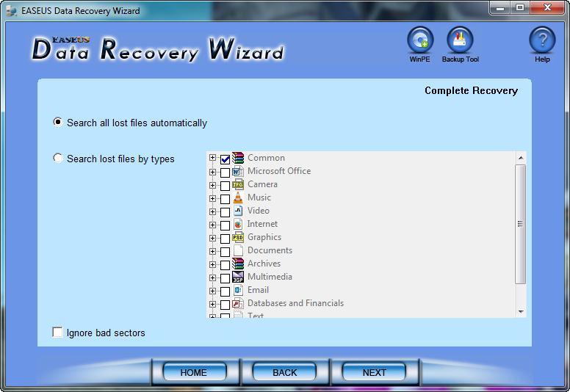Image resolution: width=570 pixels, height=392 pixels.
Task: Click the file type list scroll up arrow
Action: point(521,158)
